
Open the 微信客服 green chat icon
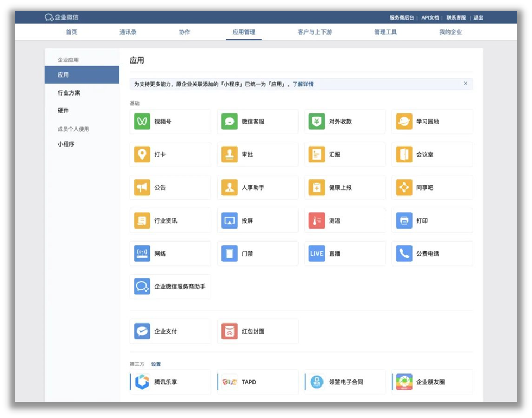(229, 122)
